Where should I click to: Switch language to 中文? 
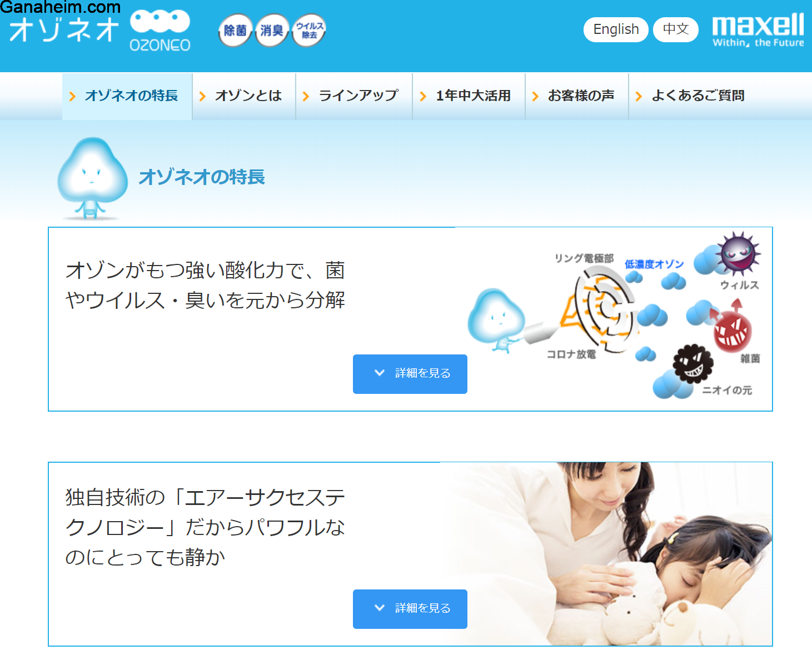[676, 29]
